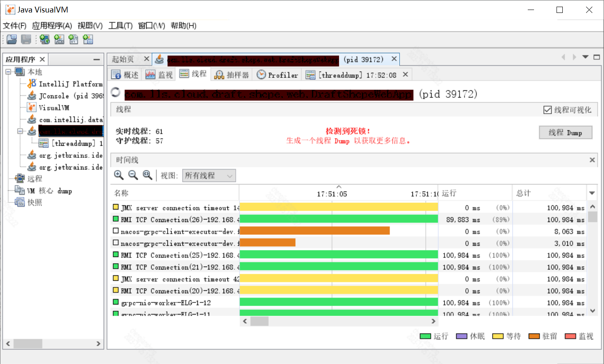
Task: Click the rightmost Add snapshot toolbar icon
Action: pyautogui.click(x=88, y=40)
